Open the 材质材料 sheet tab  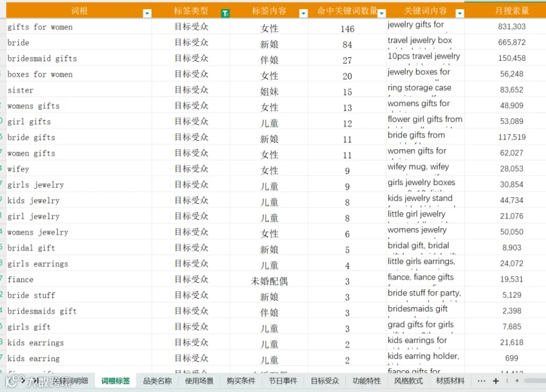450,381
